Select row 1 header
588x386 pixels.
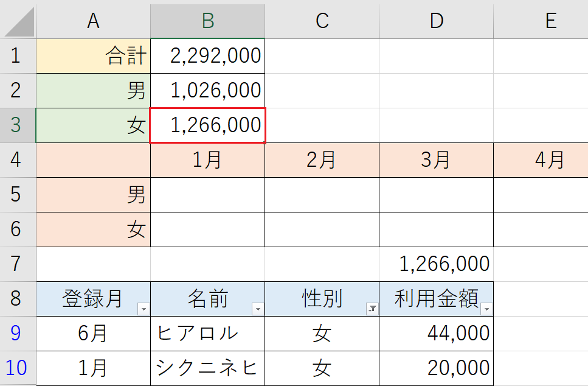point(18,56)
